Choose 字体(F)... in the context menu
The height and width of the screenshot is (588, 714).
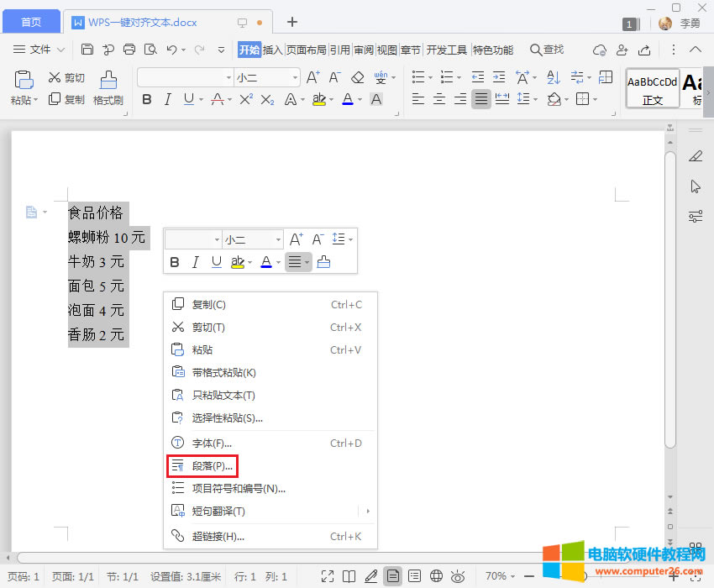[x=212, y=443]
